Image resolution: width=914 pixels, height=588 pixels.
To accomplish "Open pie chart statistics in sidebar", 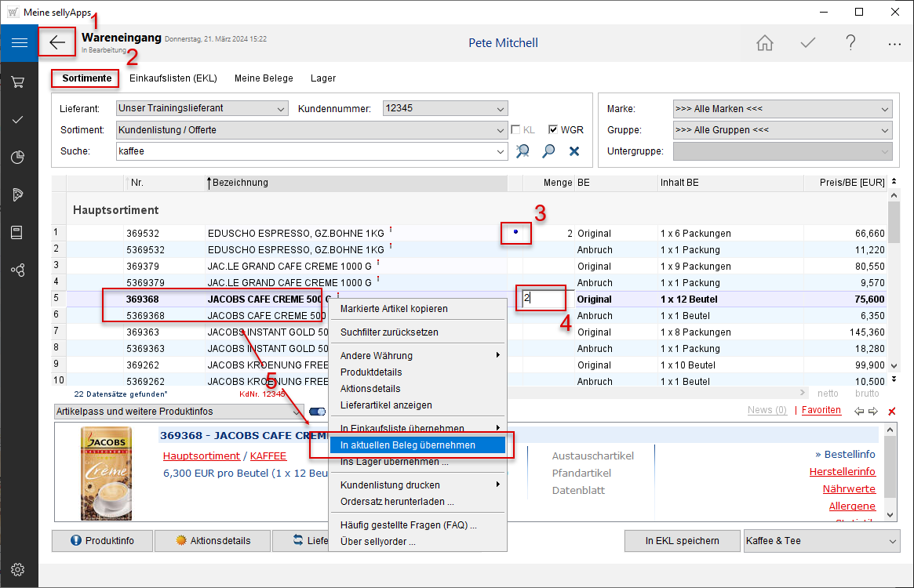I will [x=19, y=158].
